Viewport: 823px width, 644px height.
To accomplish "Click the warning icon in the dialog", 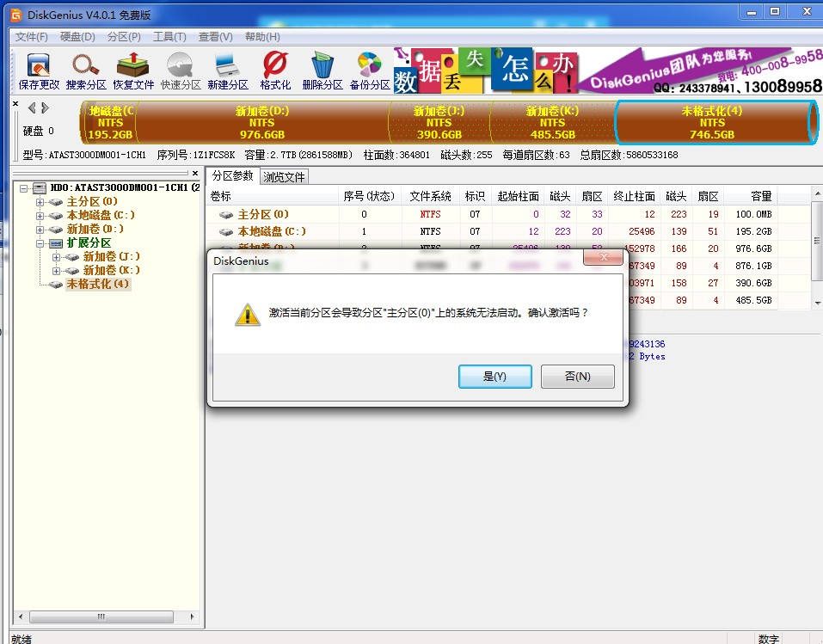I will tap(247, 315).
